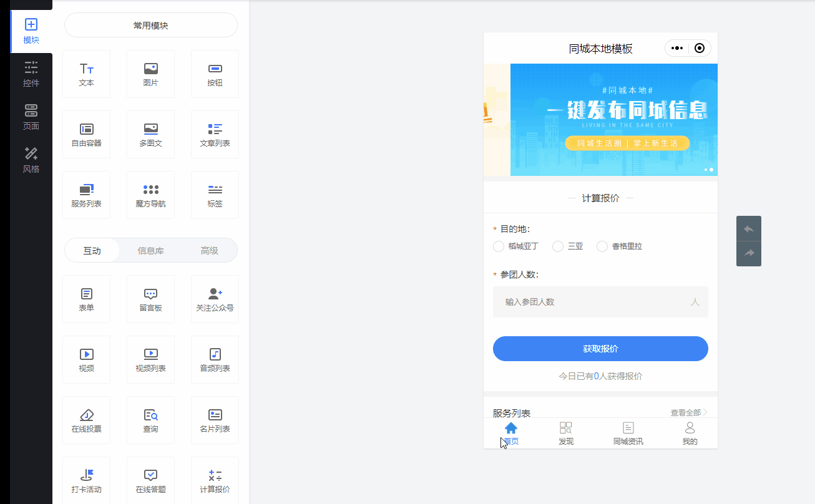Viewport: 815px width, 504px height.
Task: Add a 名片列表 module
Action: click(x=215, y=420)
